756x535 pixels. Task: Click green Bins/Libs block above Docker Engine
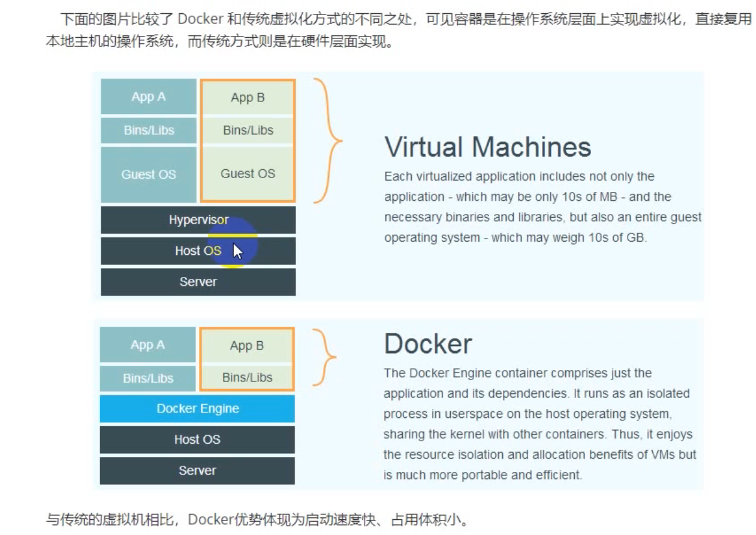(x=247, y=378)
